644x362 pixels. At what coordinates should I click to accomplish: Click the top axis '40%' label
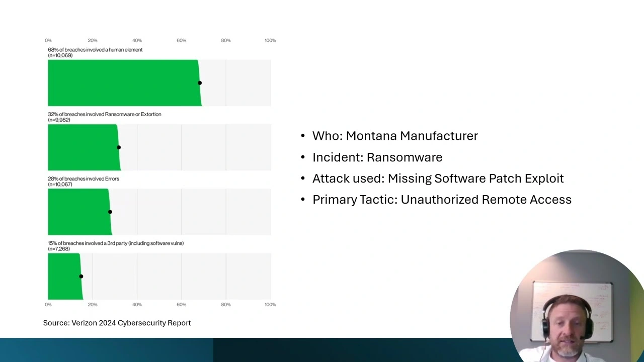tap(137, 40)
